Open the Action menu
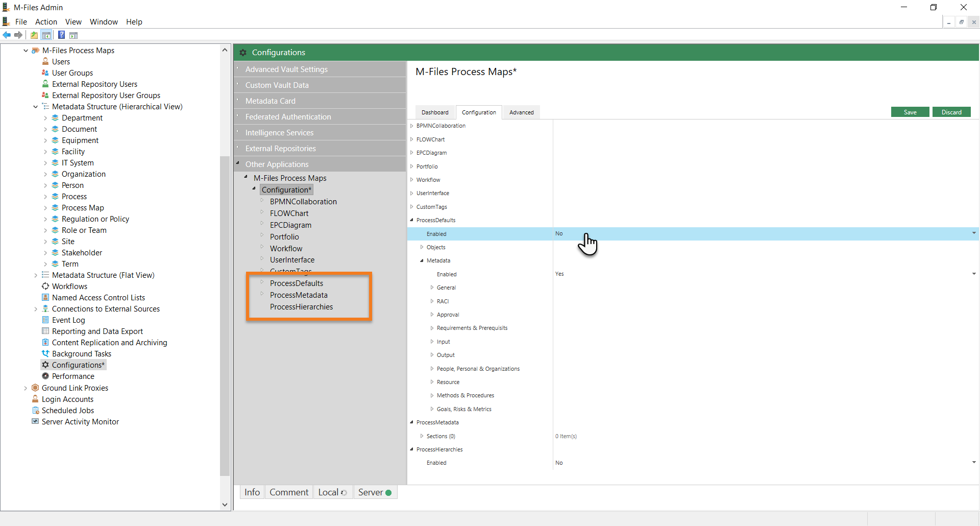980x526 pixels. [x=46, y=22]
